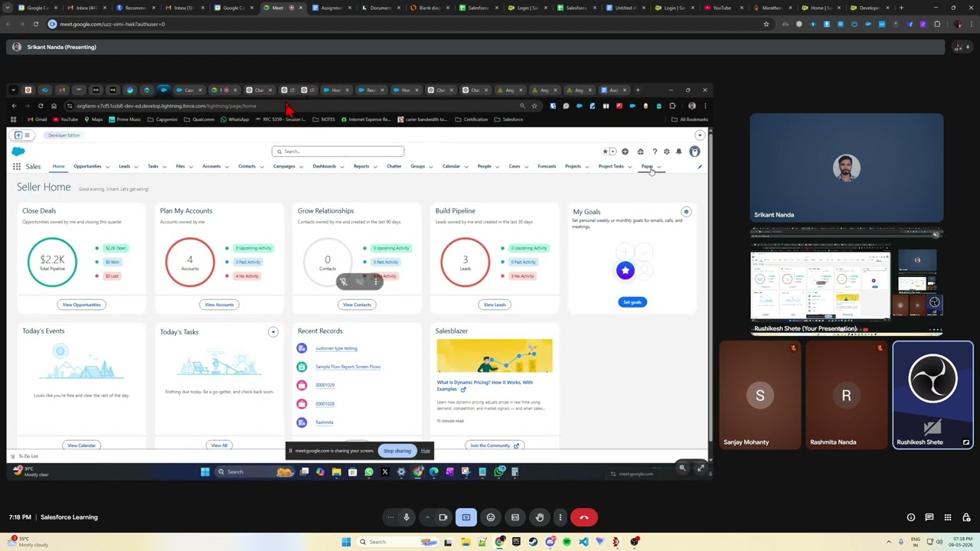Expand the Cases tab dropdown
The width and height of the screenshot is (980, 551).
(526, 167)
